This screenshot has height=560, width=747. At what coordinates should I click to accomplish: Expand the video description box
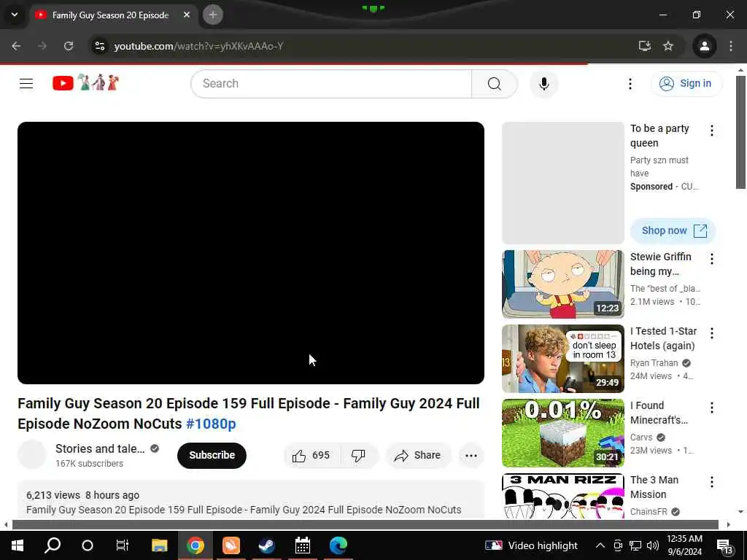coord(251,500)
